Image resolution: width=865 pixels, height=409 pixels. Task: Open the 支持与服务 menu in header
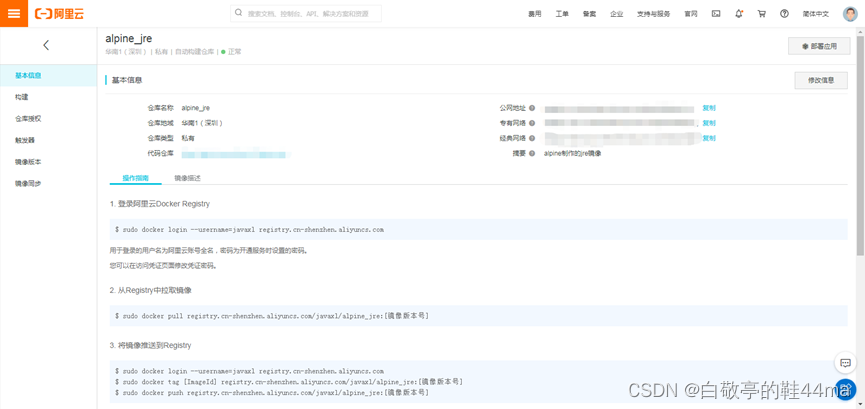653,14
